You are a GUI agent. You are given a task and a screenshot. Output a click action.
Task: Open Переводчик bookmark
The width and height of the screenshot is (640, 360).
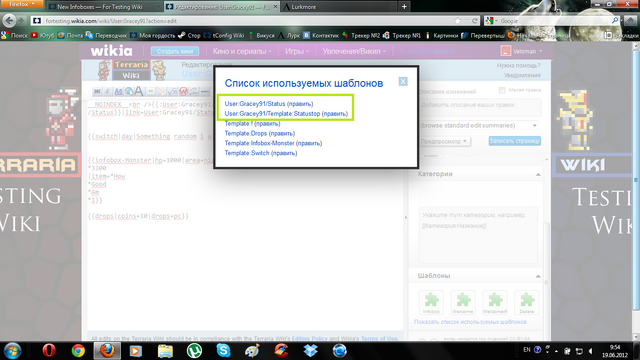[107, 36]
